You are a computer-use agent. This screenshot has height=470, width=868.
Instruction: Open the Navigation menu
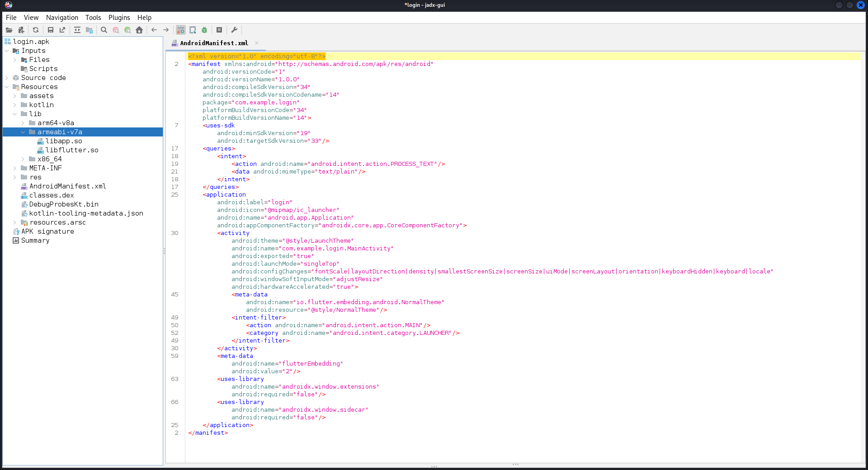coord(62,18)
